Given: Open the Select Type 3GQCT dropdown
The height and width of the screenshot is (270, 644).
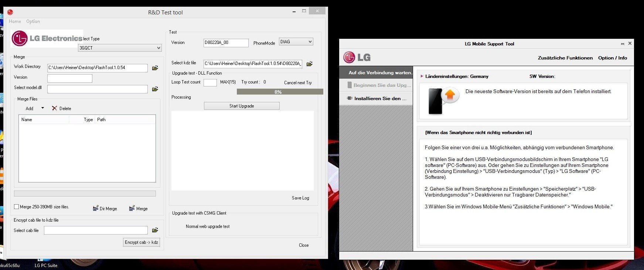Looking at the screenshot, I should point(120,48).
